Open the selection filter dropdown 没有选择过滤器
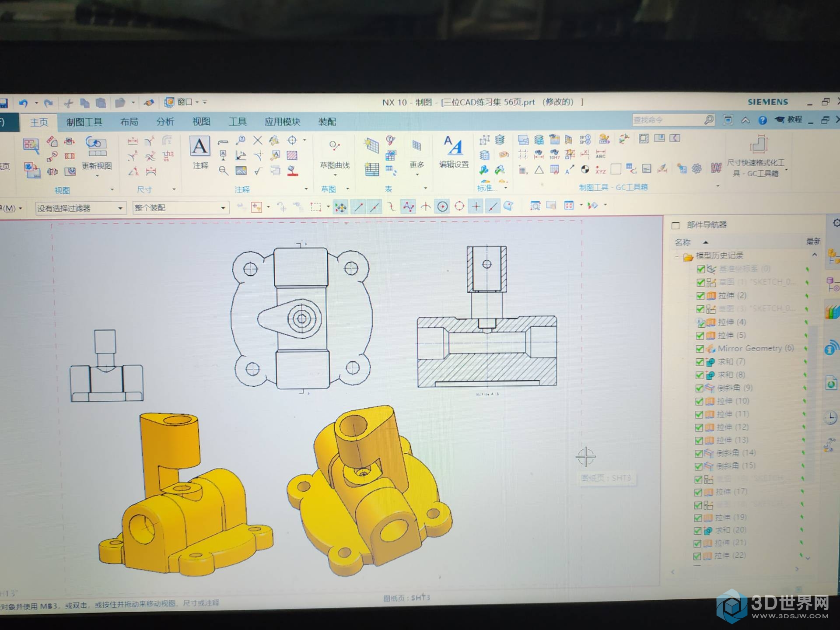Image resolution: width=840 pixels, height=630 pixels. click(80, 208)
